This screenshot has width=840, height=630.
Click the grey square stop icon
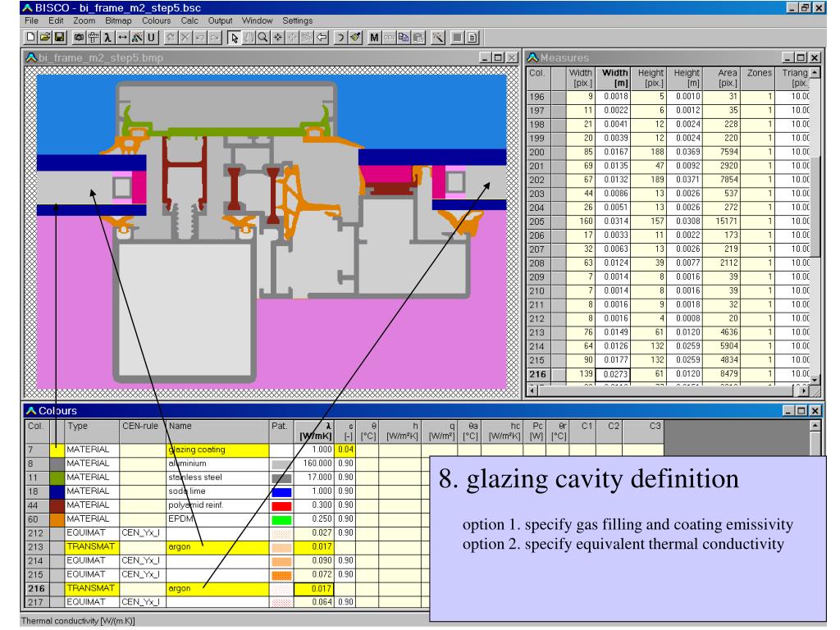pos(457,38)
